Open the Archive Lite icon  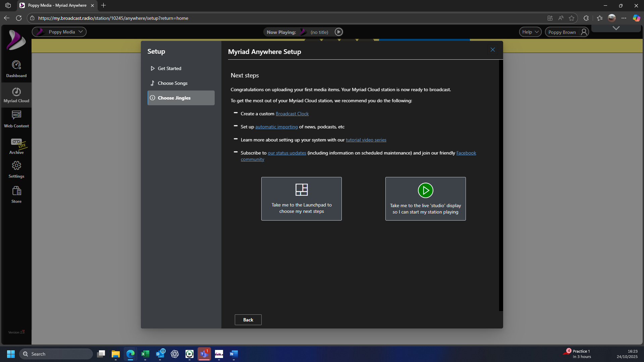coord(16,146)
